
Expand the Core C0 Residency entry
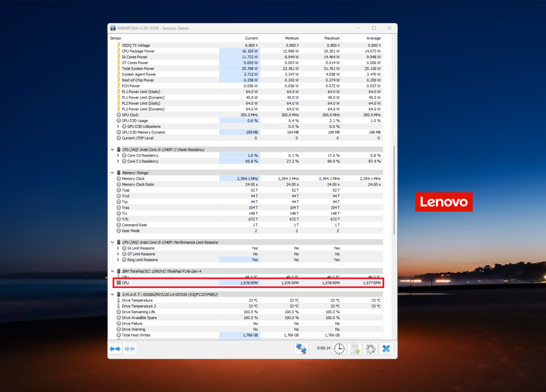pos(118,155)
